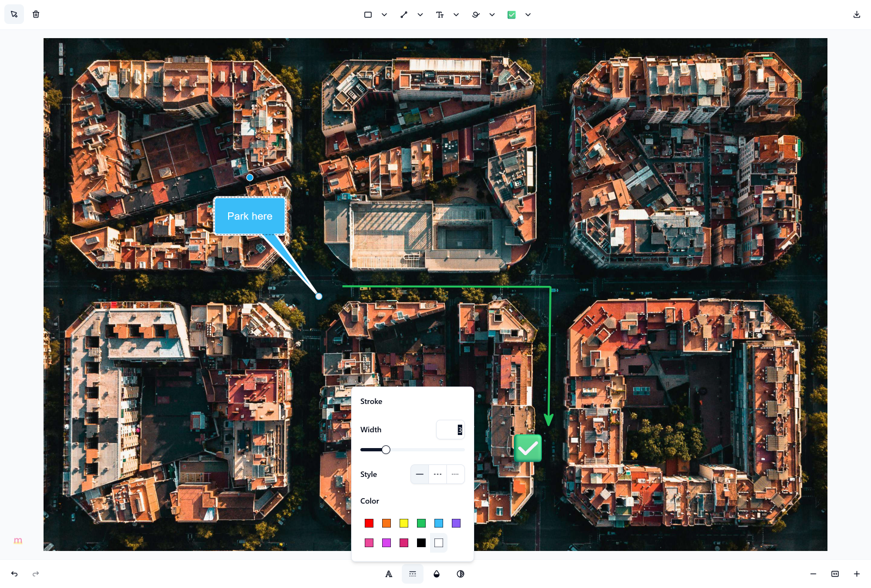Choose the dashed line stroke style
Viewport: 871px width, 588px height.
tap(438, 474)
